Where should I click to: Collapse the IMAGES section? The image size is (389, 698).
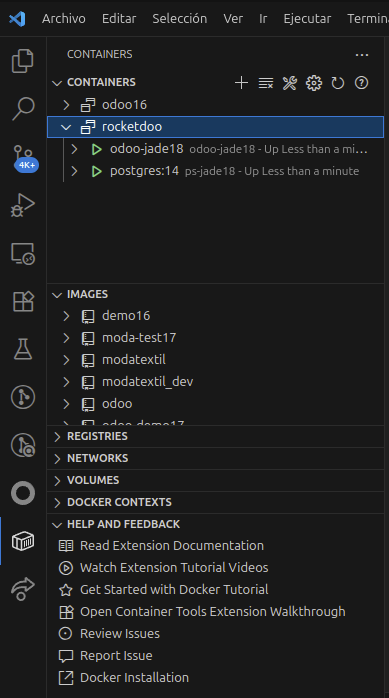[57, 295]
